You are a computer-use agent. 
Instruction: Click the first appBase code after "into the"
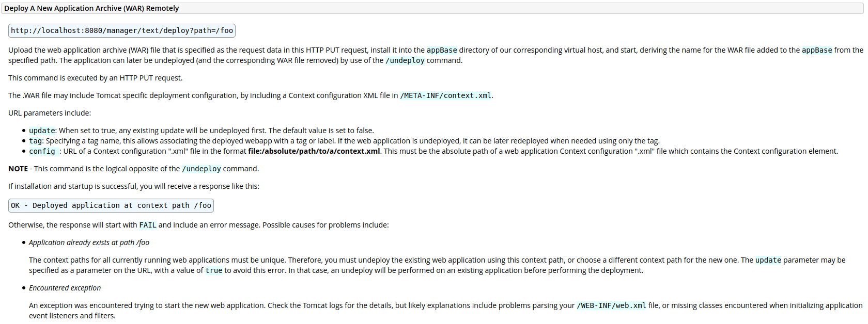(x=442, y=50)
